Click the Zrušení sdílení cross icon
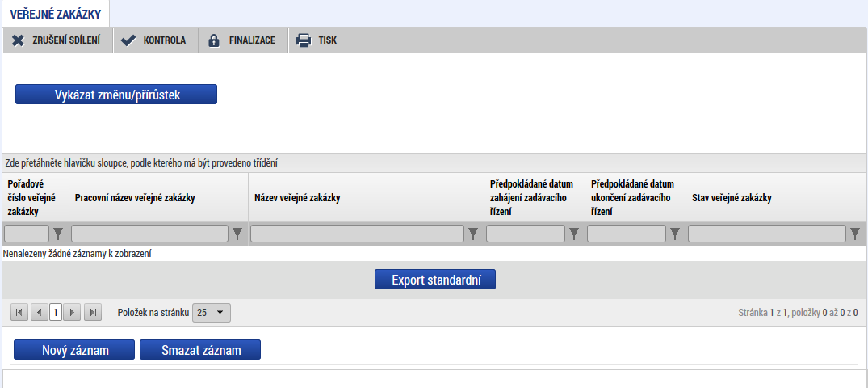This screenshot has height=388, width=868. [18, 40]
